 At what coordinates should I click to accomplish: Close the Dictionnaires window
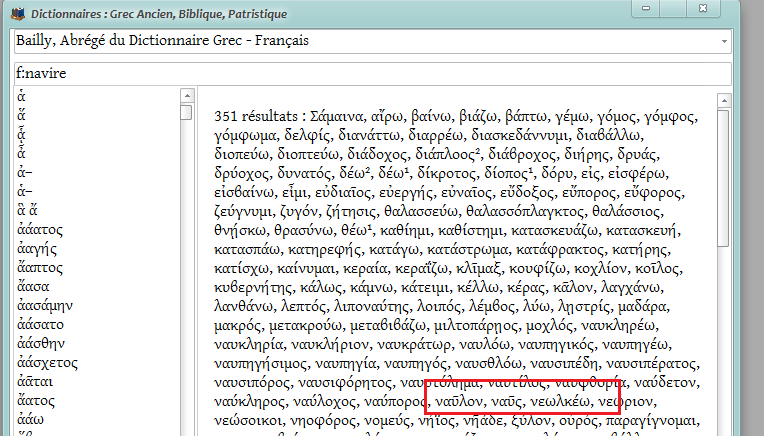[703, 8]
